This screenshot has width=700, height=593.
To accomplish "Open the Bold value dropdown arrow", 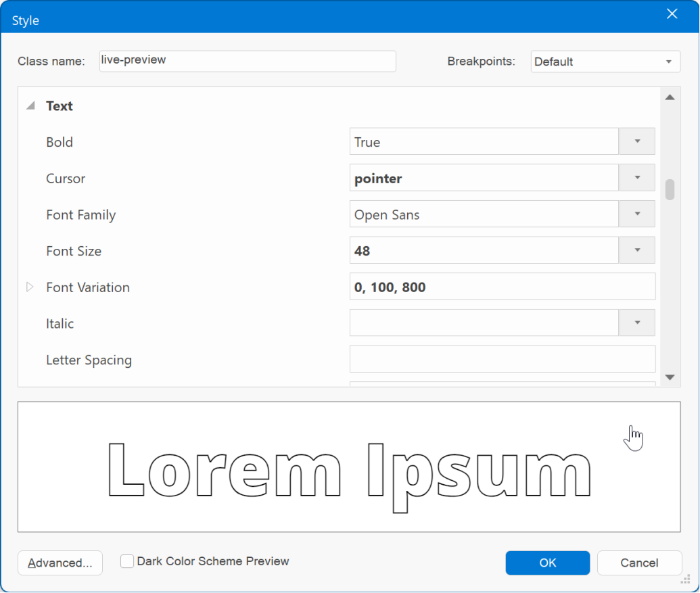I will pos(637,142).
